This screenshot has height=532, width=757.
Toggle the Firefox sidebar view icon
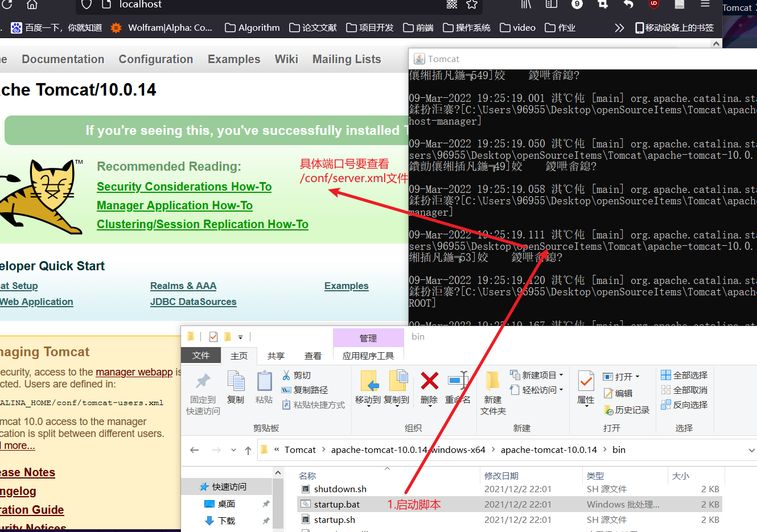point(551,5)
